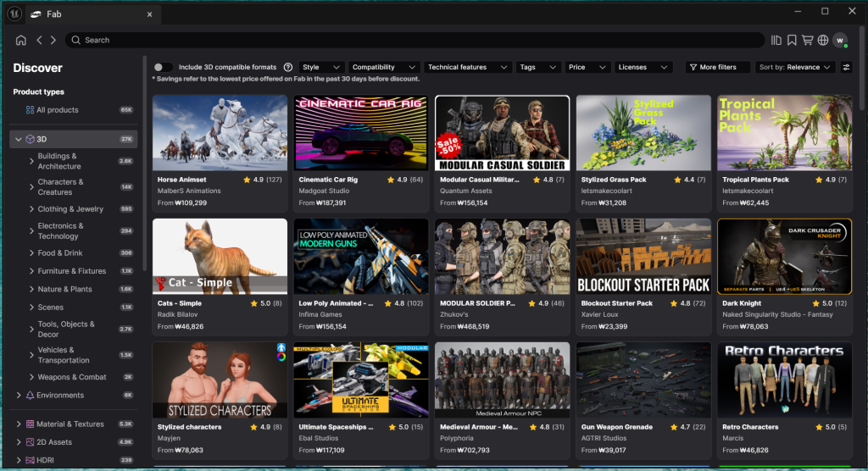Open Dark Crusader Knight thumbnail

784,257
